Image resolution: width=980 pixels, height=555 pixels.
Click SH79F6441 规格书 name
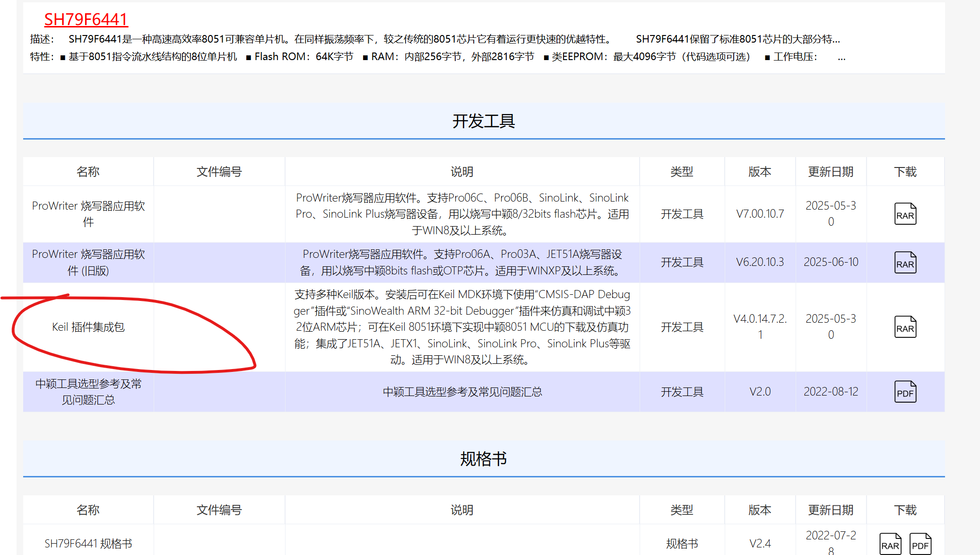click(x=88, y=543)
